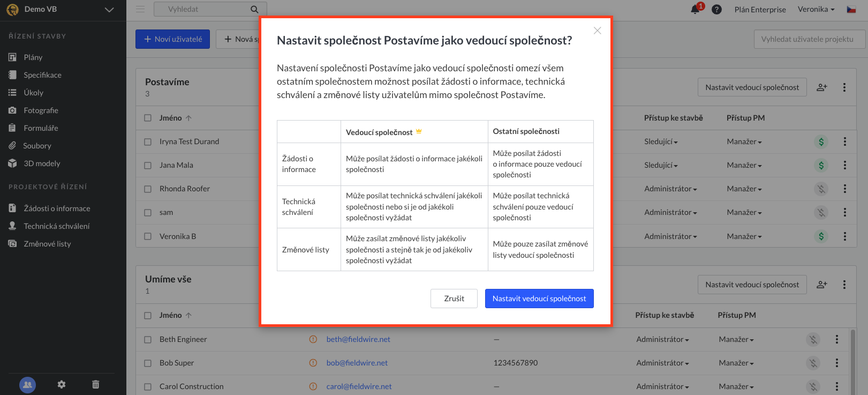
Task: Open the Sledující access dropdown for Iryna
Action: (x=661, y=141)
